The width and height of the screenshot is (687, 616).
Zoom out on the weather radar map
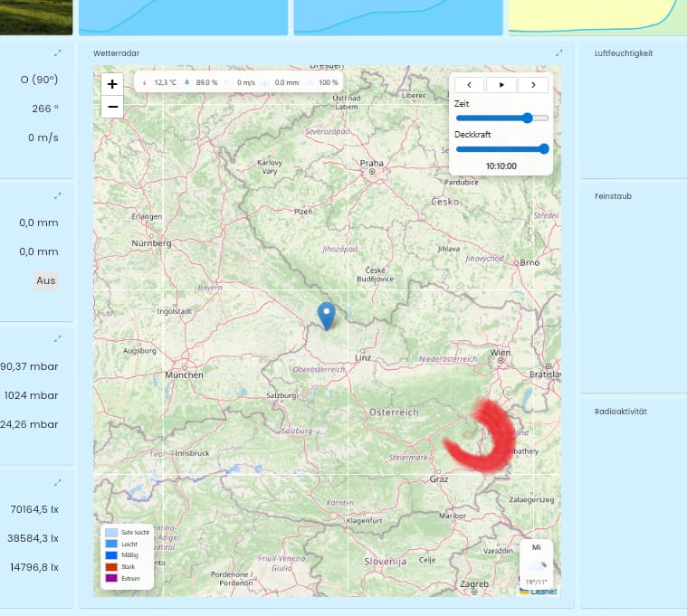112,107
